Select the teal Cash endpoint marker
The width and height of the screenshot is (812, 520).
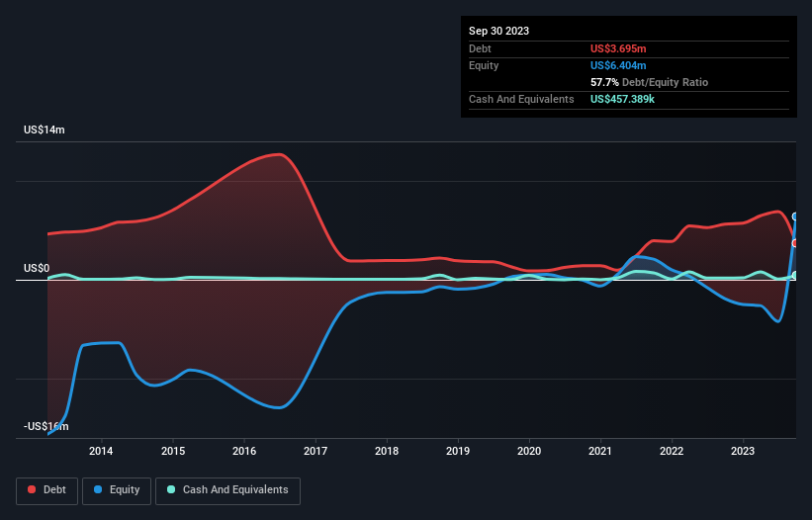795,275
